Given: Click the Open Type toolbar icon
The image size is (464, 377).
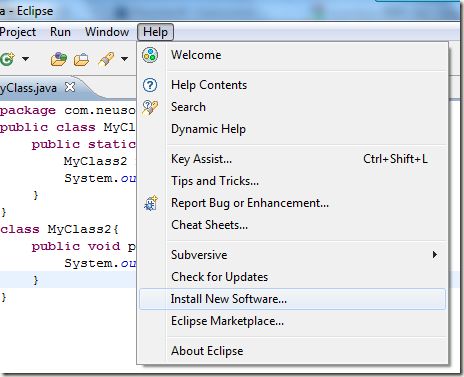Looking at the screenshot, I should [x=59, y=59].
